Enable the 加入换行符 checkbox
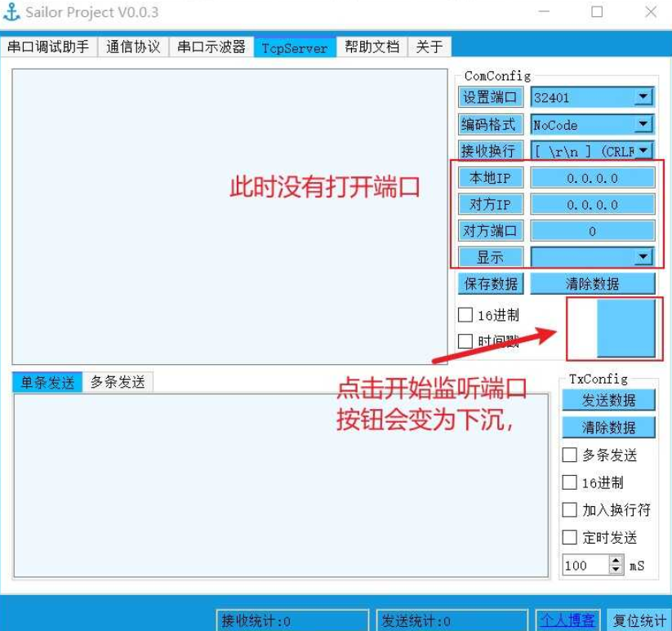The width and height of the screenshot is (672, 631). pyautogui.click(x=569, y=509)
